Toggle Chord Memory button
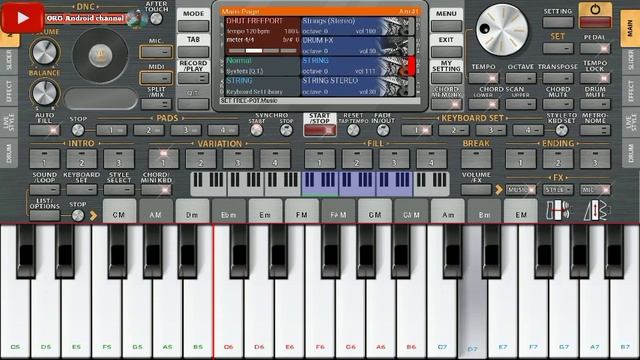This screenshot has width=640, height=360. pos(446,104)
